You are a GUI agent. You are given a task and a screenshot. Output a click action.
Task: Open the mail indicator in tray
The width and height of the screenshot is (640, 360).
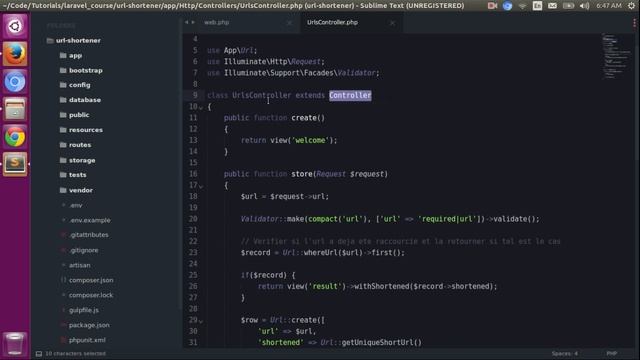click(552, 6)
